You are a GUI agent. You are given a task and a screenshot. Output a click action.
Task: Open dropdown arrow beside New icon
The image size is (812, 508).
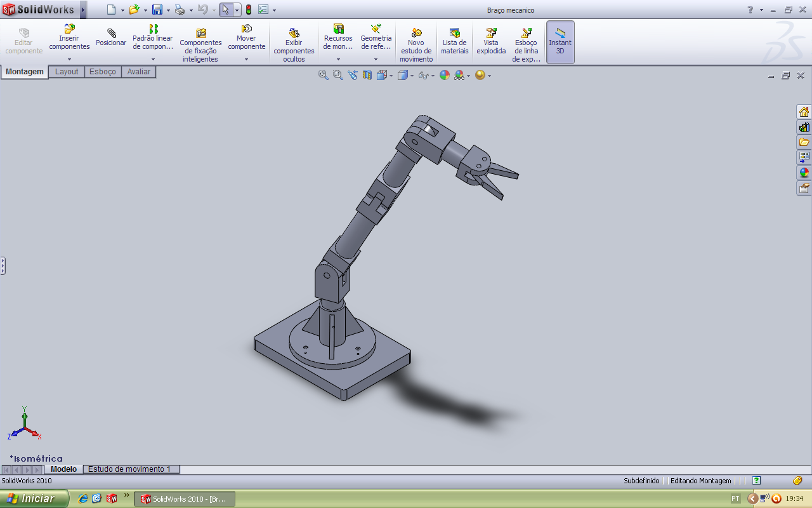click(122, 10)
